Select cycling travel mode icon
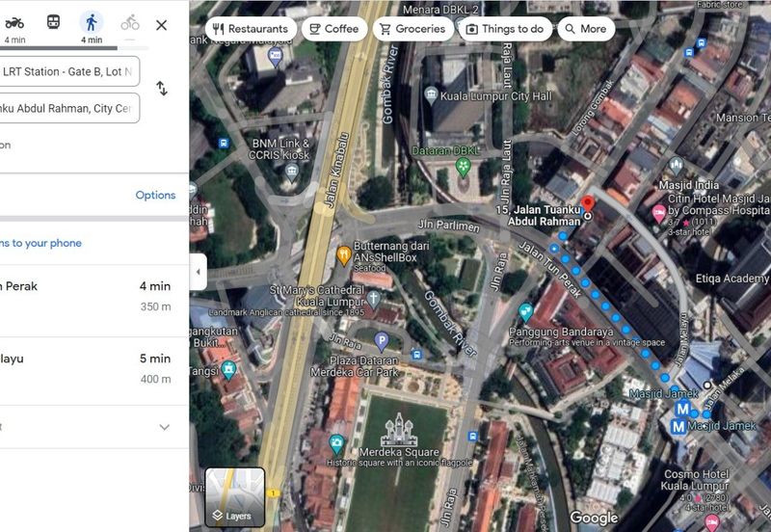771x532 pixels. (129, 22)
